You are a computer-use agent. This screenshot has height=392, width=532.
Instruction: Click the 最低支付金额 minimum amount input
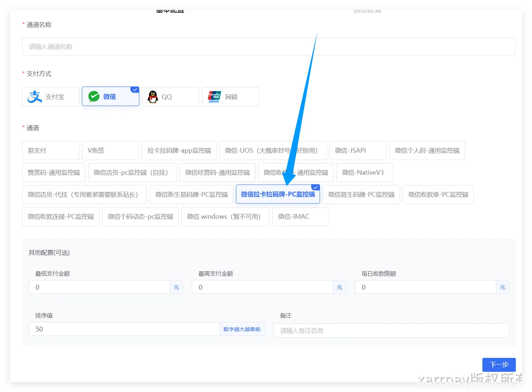click(x=99, y=287)
